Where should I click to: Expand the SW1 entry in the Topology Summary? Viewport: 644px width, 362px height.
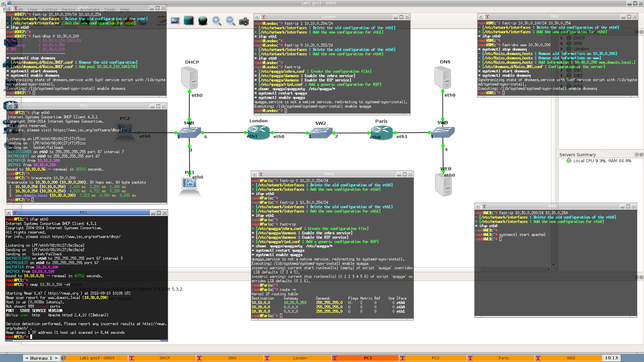pyautogui.click(x=562, y=70)
